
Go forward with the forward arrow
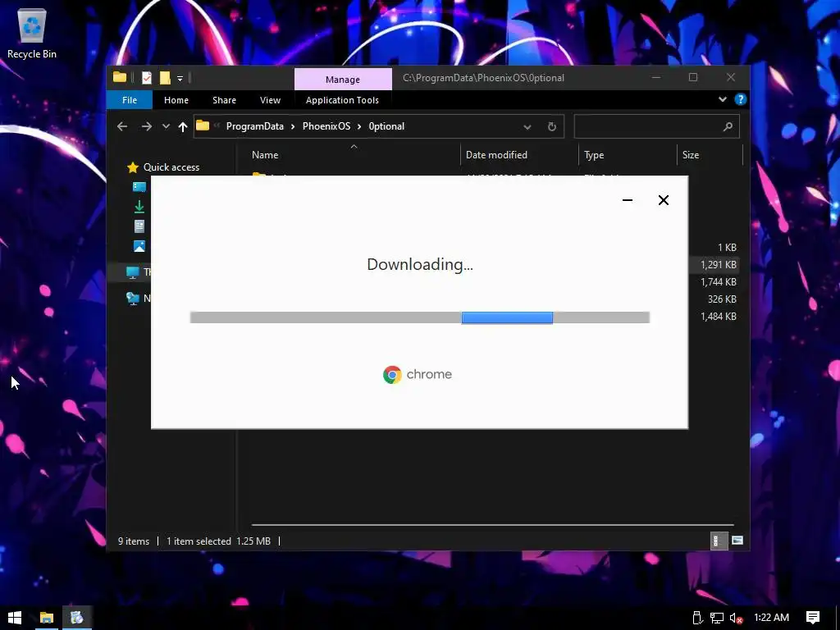[146, 126]
